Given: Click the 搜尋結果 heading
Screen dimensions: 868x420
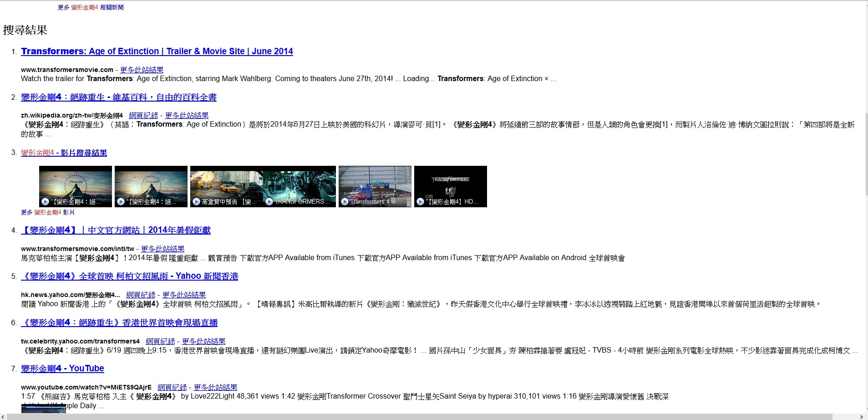Looking at the screenshot, I should point(25,30).
